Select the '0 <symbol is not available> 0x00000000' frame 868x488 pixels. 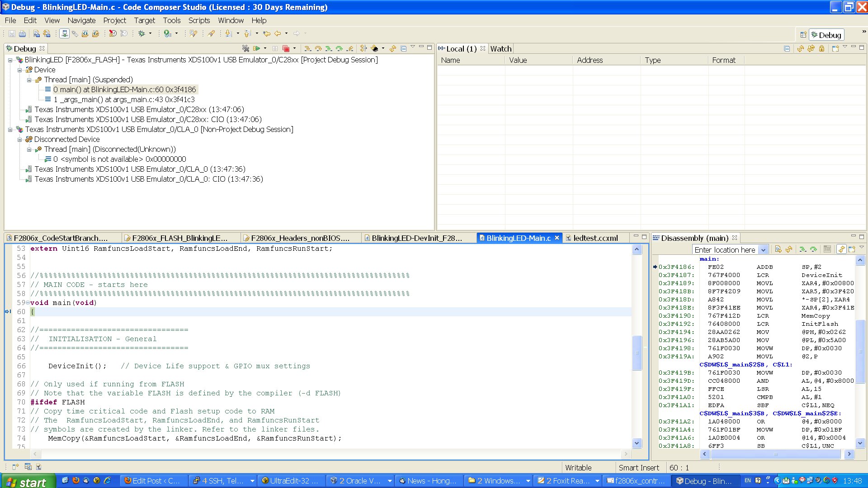119,159
